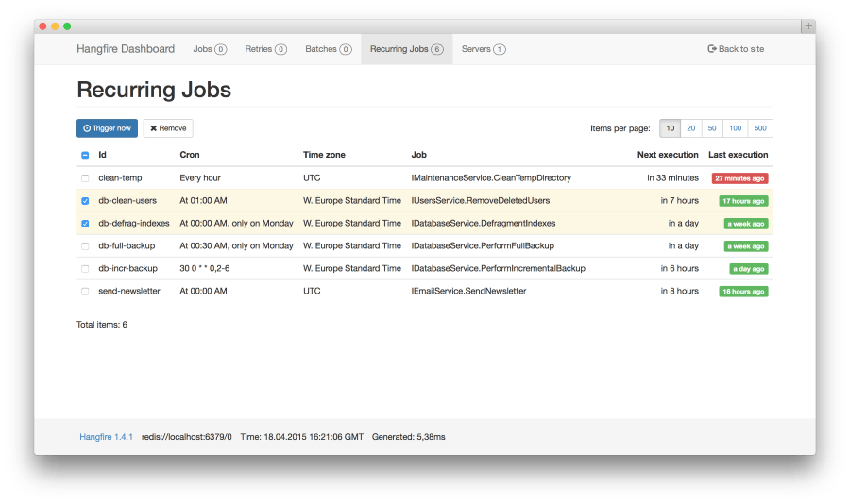Click the new tab plus icon in title bar
The image size is (850, 504).
[808, 26]
